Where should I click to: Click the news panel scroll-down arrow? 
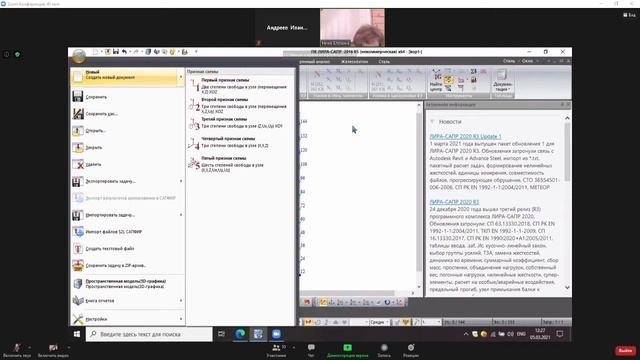[x=567, y=288]
